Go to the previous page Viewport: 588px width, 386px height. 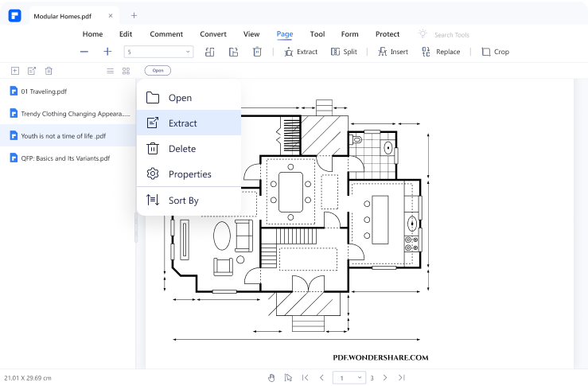[x=321, y=378]
